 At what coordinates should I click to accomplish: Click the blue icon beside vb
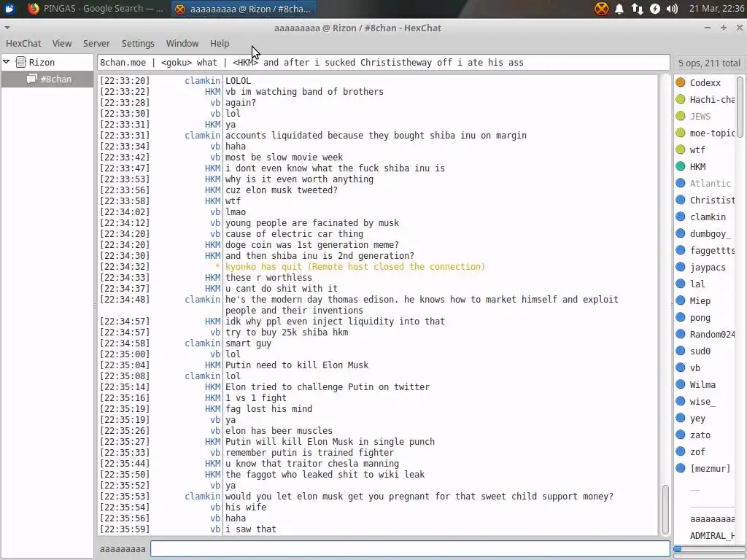click(681, 367)
